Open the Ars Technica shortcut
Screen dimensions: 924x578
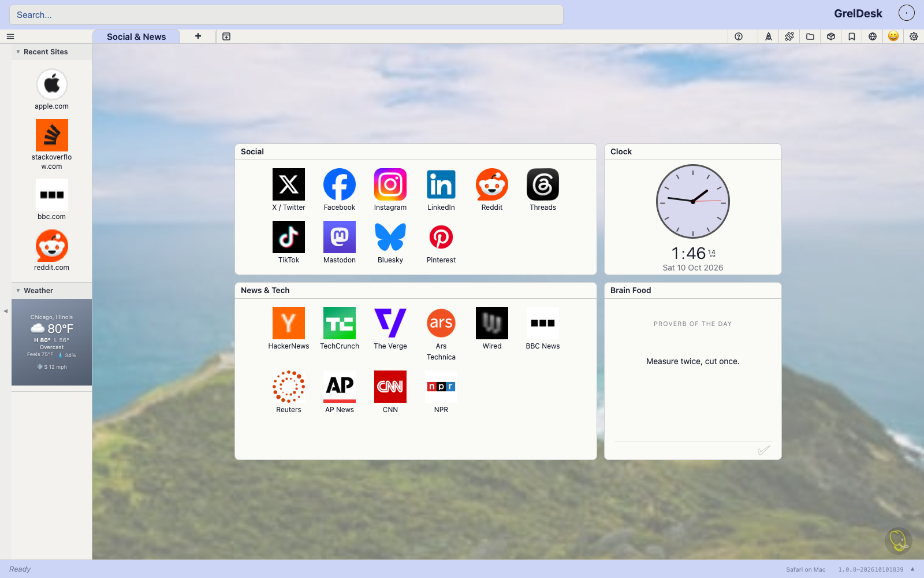[441, 334]
